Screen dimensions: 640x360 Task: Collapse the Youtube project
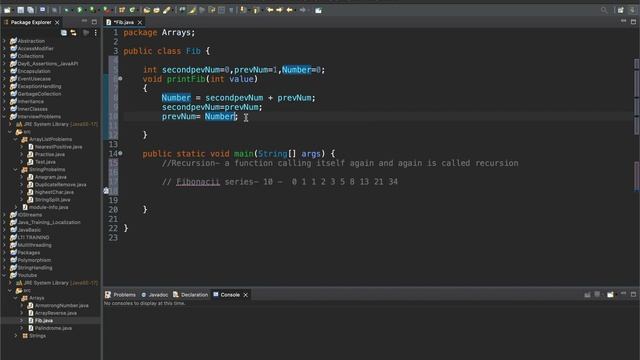(x=4, y=275)
